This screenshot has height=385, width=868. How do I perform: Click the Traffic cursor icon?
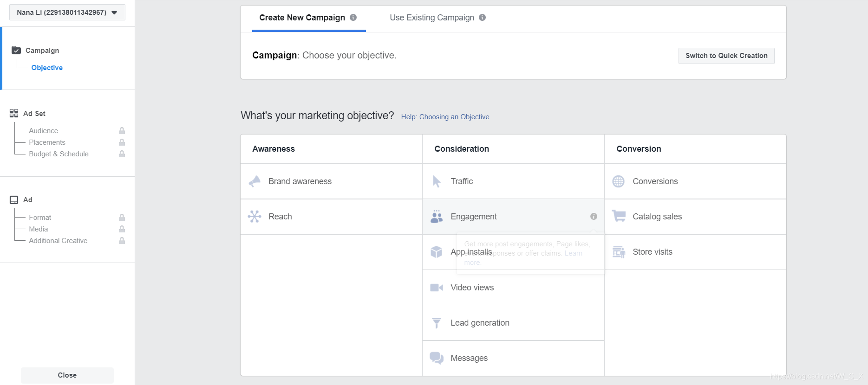pos(437,181)
